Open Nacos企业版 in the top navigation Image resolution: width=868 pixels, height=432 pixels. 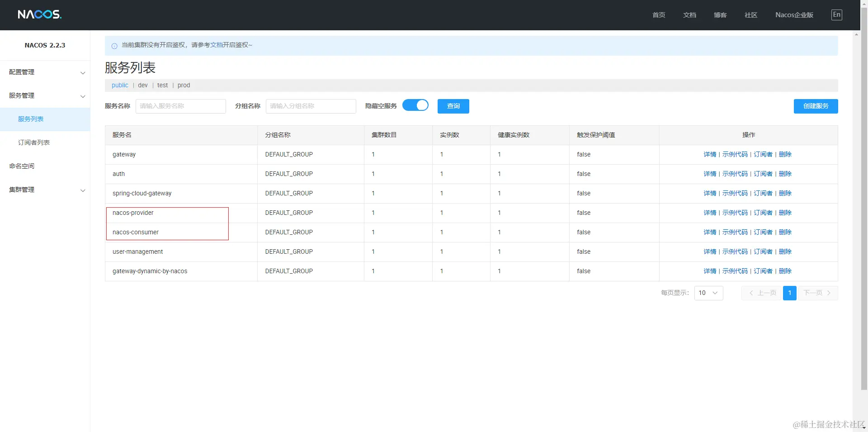(794, 15)
